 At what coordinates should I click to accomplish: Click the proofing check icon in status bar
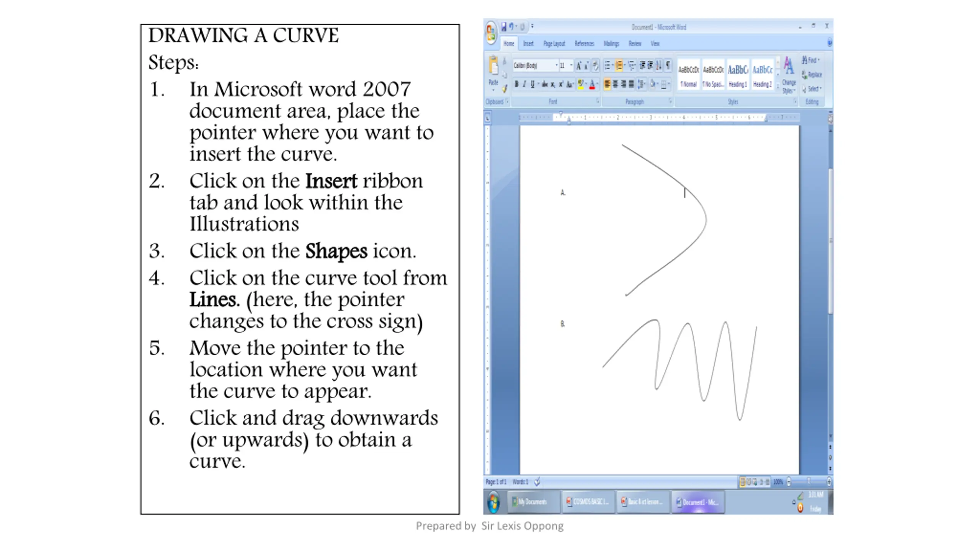tap(537, 482)
